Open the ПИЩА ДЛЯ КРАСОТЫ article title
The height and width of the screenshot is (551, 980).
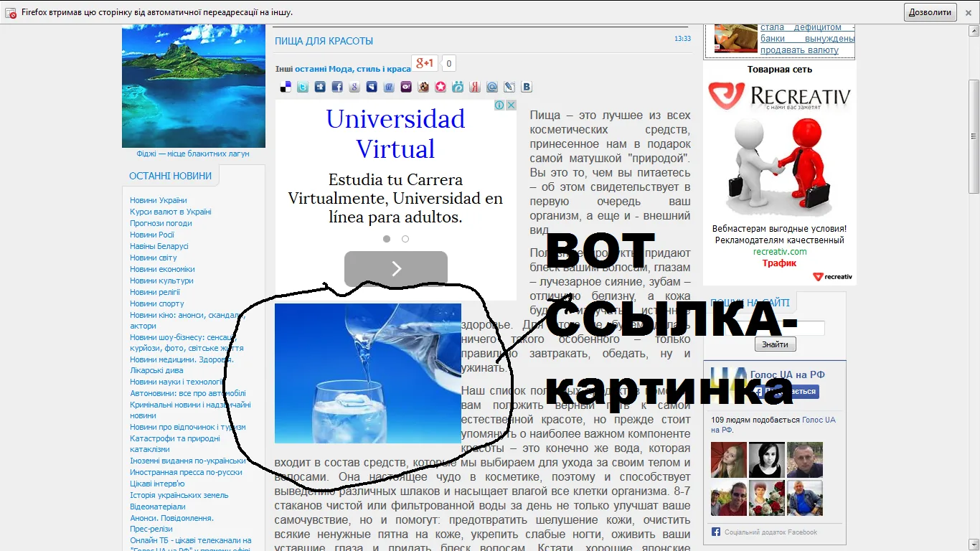pyautogui.click(x=324, y=41)
